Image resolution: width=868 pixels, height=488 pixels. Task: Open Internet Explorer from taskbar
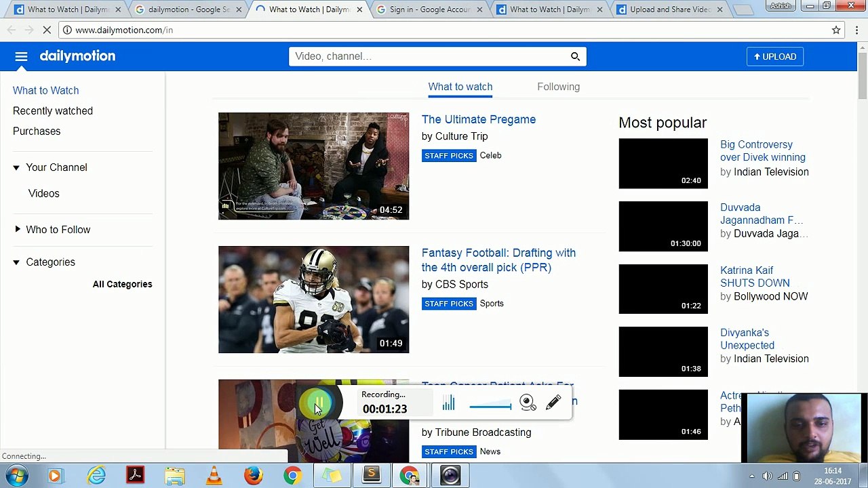[96, 476]
